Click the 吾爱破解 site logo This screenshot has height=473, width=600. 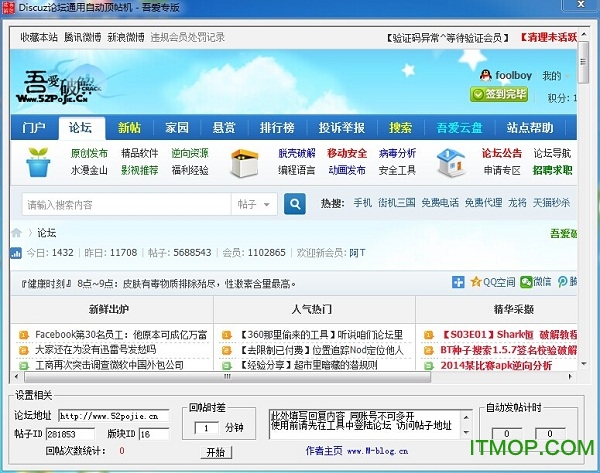(57, 87)
